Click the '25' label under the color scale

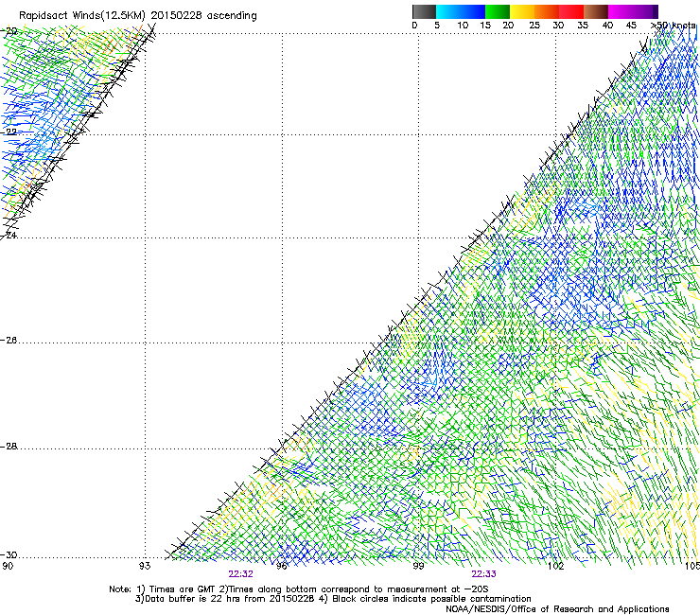coord(534,26)
